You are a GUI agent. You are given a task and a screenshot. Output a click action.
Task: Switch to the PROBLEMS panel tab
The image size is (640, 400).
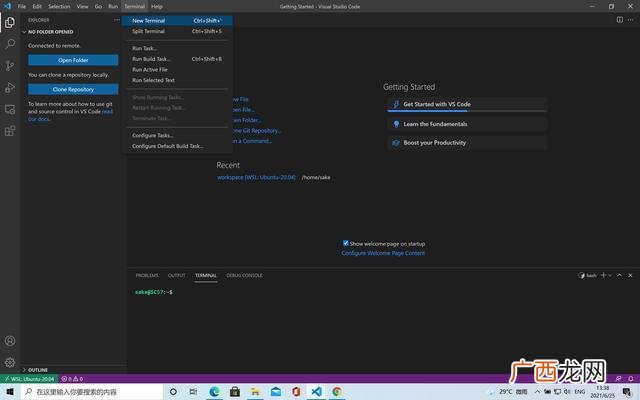pos(147,276)
